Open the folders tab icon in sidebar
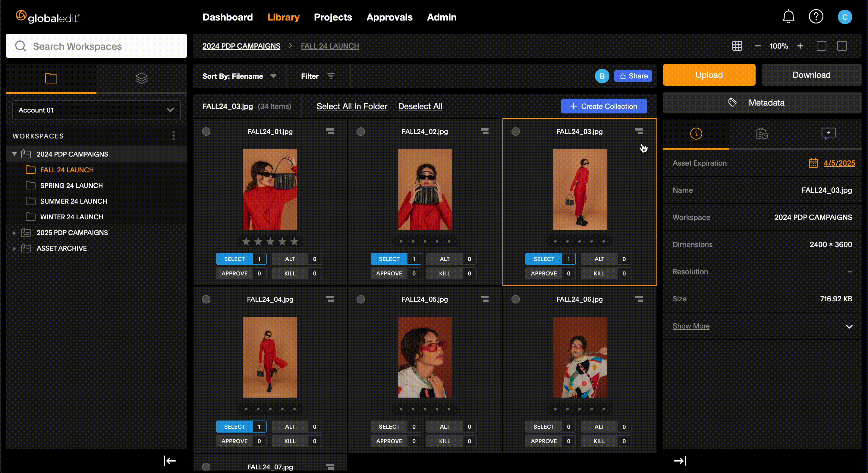868x473 pixels. [x=51, y=78]
